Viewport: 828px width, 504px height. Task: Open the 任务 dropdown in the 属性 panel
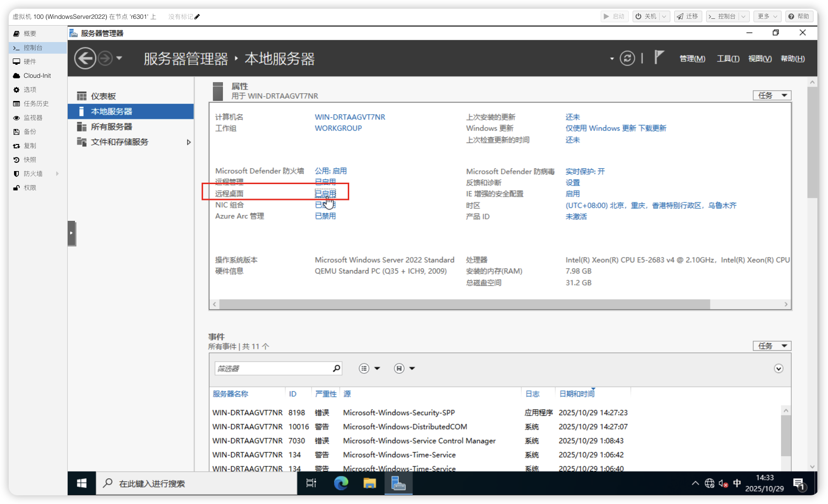[771, 95]
